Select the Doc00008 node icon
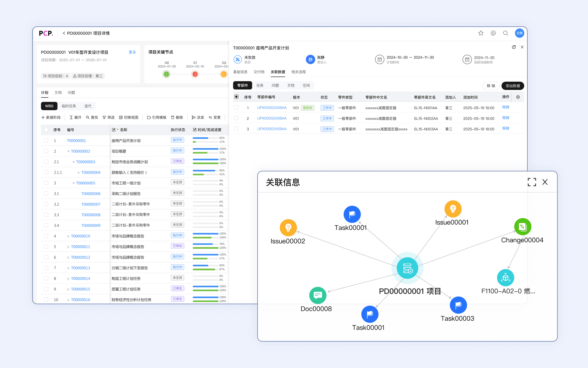This screenshot has width=588, height=368. (318, 295)
